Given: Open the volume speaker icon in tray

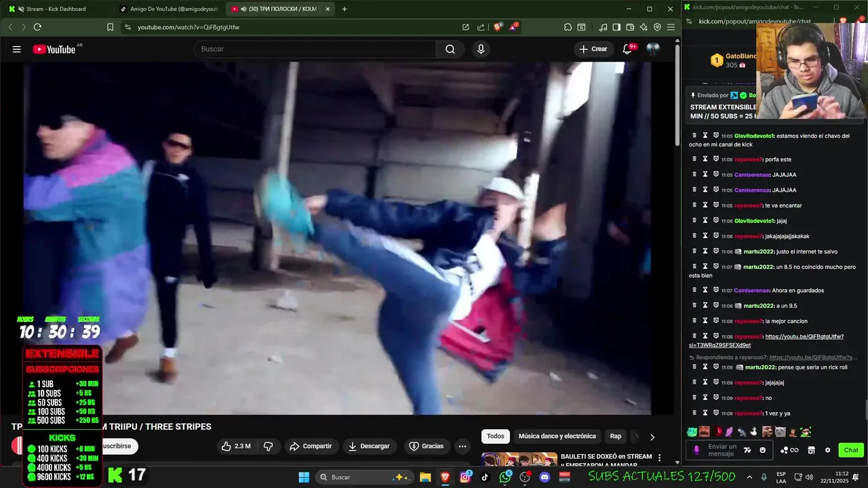Looking at the screenshot, I should point(809,477).
